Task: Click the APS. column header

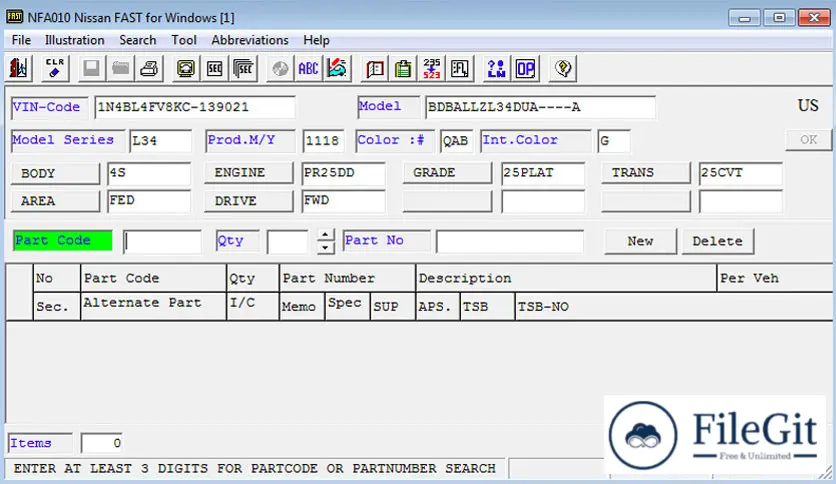Action: click(438, 306)
